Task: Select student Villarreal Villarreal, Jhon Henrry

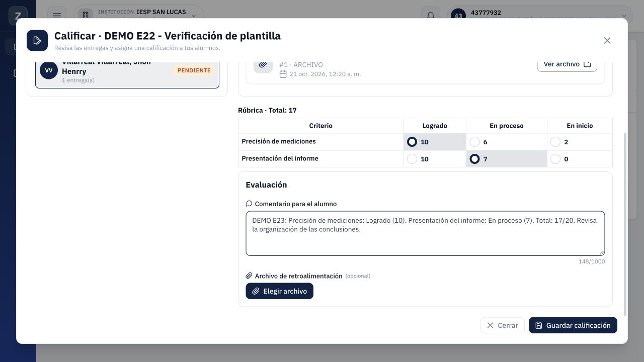Action: pyautogui.click(x=127, y=74)
